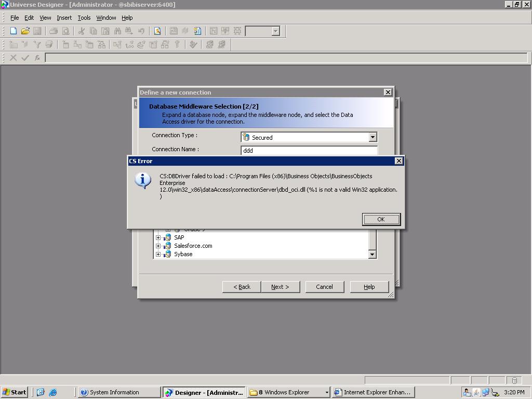This screenshot has height=399, width=532.
Task: Click the Connection Name field containing ddd
Action: point(309,151)
